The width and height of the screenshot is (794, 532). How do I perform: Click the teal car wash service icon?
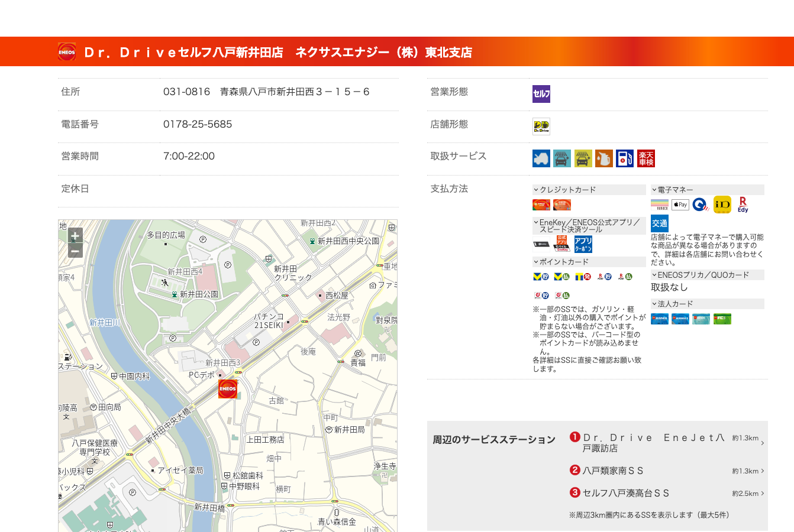pos(562,158)
